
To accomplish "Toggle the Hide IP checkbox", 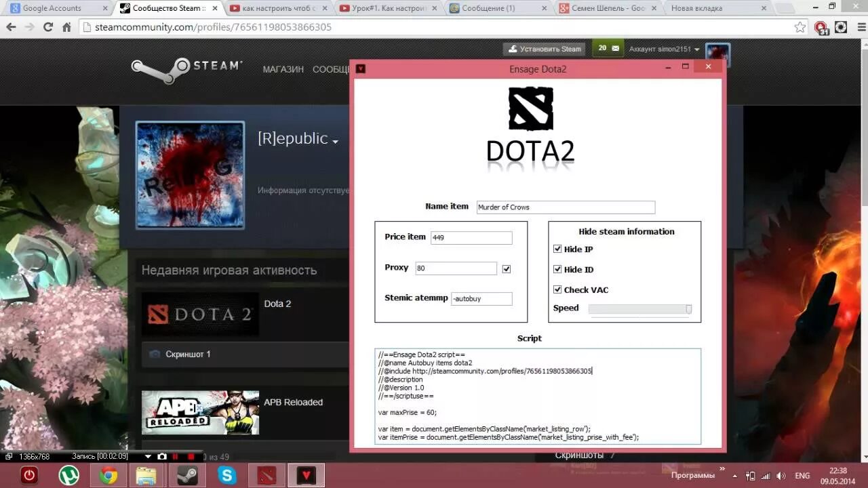I will [557, 249].
